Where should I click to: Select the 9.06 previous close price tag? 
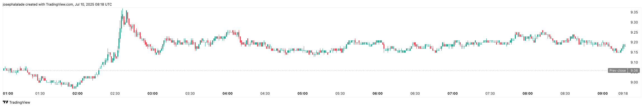(634, 71)
